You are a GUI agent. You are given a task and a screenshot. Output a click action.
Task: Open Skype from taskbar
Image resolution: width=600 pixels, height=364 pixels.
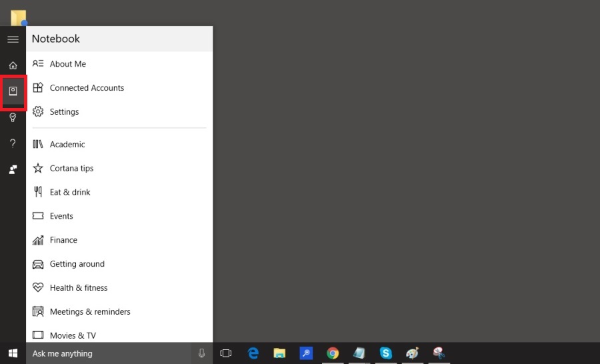[386, 353]
